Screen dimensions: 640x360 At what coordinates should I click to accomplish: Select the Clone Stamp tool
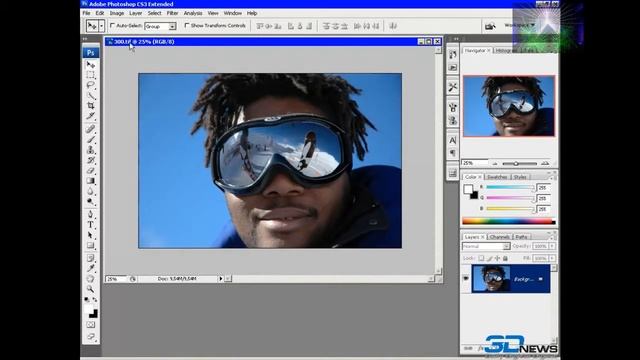91,150
